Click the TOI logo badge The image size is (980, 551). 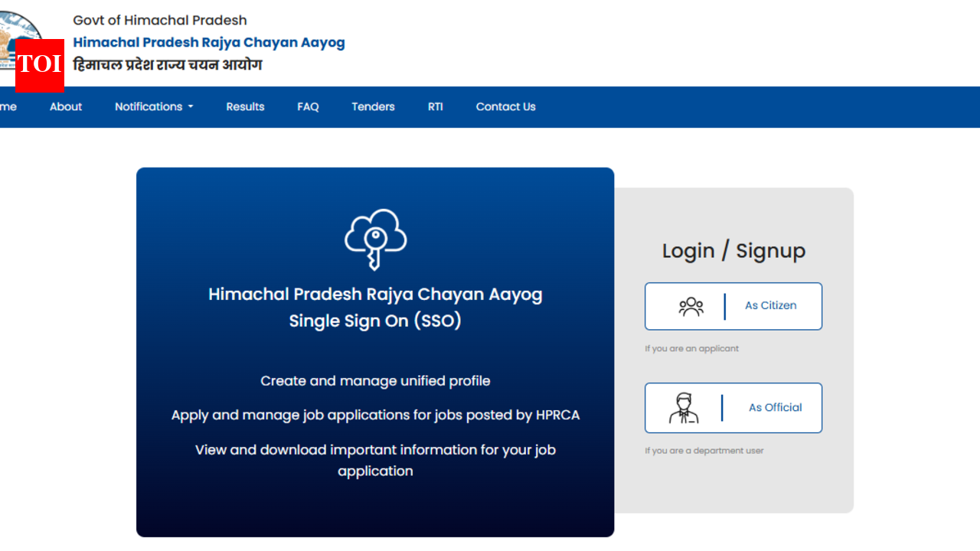click(39, 65)
